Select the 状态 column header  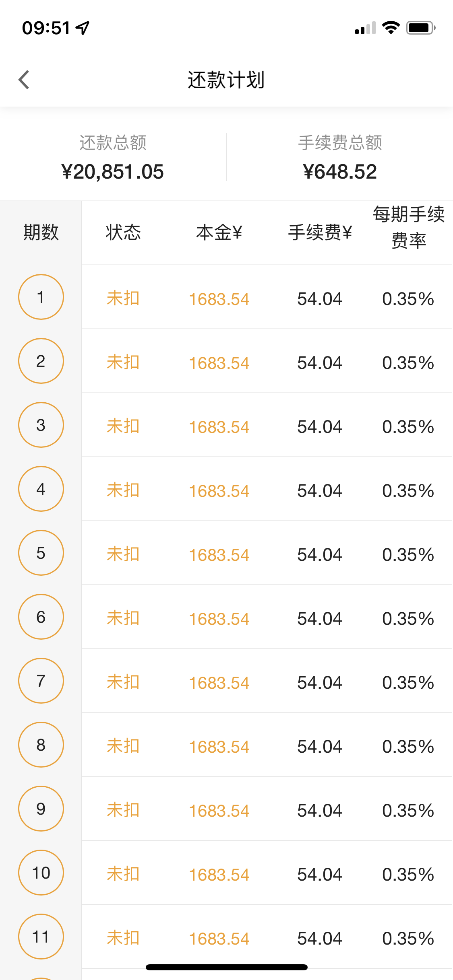click(x=123, y=233)
